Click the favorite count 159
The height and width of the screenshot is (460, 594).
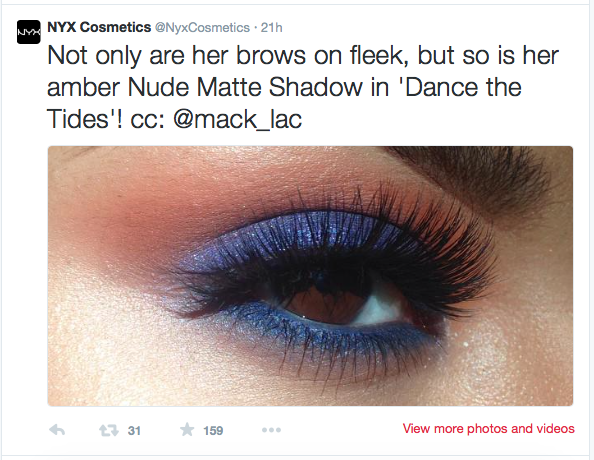tap(213, 431)
